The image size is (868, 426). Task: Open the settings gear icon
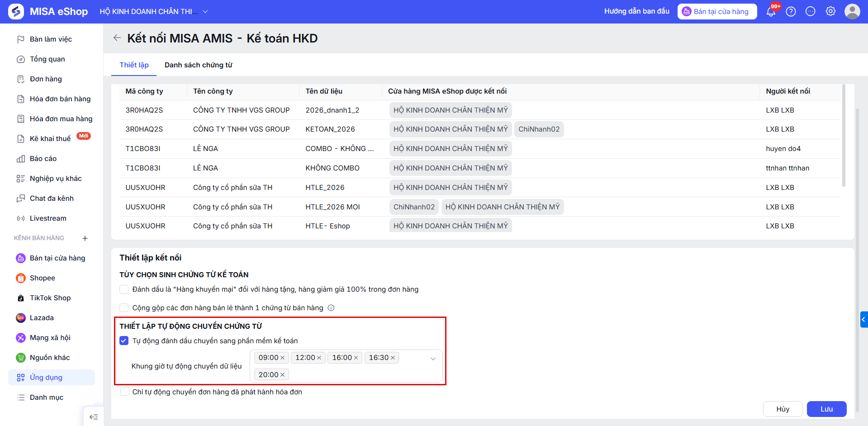(x=830, y=12)
